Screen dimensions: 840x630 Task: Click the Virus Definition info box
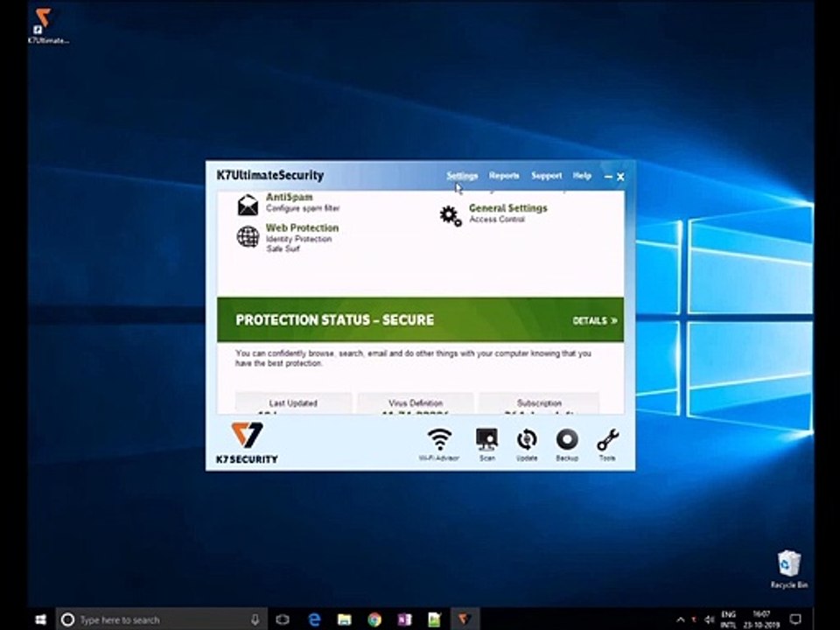click(x=416, y=403)
